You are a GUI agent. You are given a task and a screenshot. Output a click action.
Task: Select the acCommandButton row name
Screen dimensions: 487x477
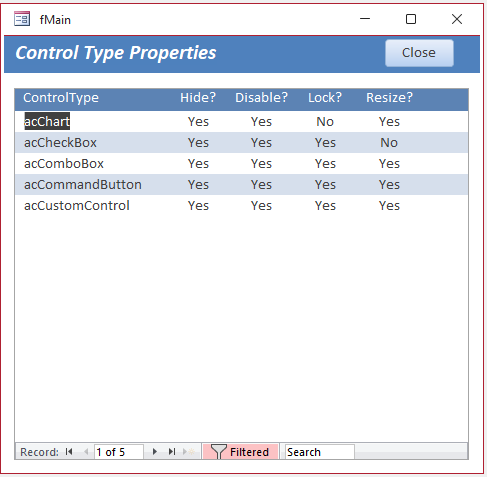click(83, 185)
